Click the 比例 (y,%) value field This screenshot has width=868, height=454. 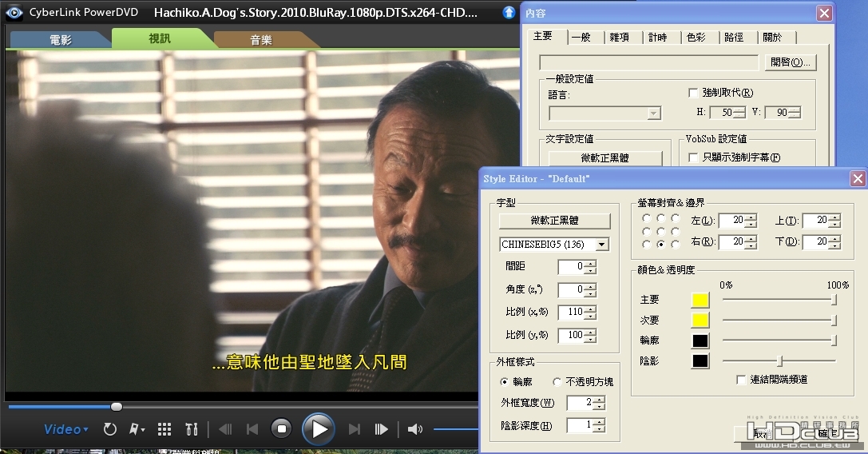point(571,335)
